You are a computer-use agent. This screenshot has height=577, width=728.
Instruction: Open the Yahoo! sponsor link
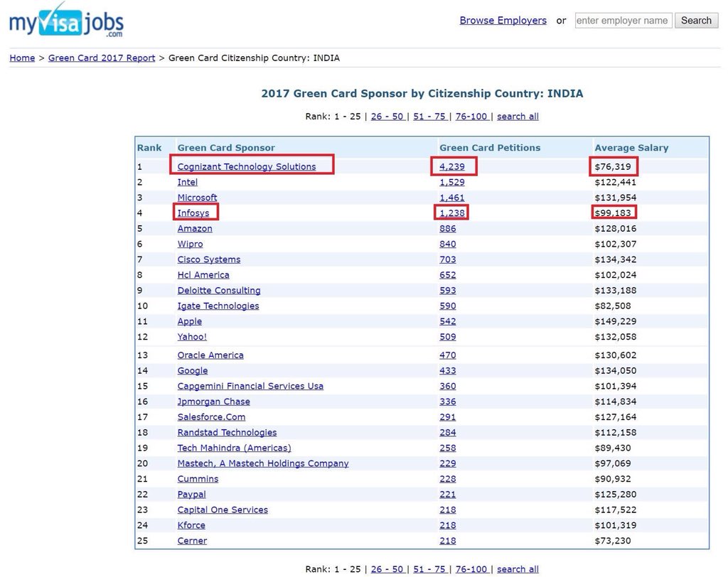(x=192, y=337)
